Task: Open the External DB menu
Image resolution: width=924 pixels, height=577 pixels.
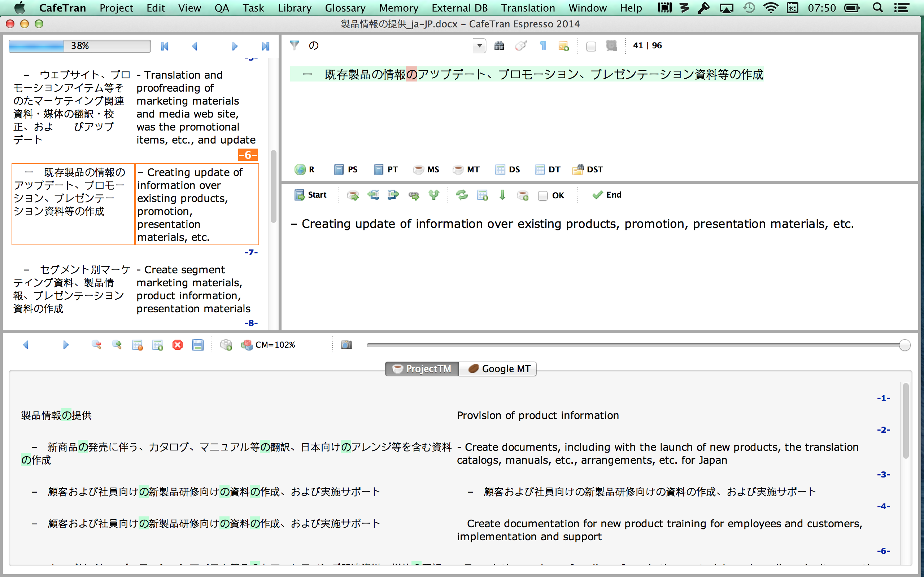Action: (459, 8)
